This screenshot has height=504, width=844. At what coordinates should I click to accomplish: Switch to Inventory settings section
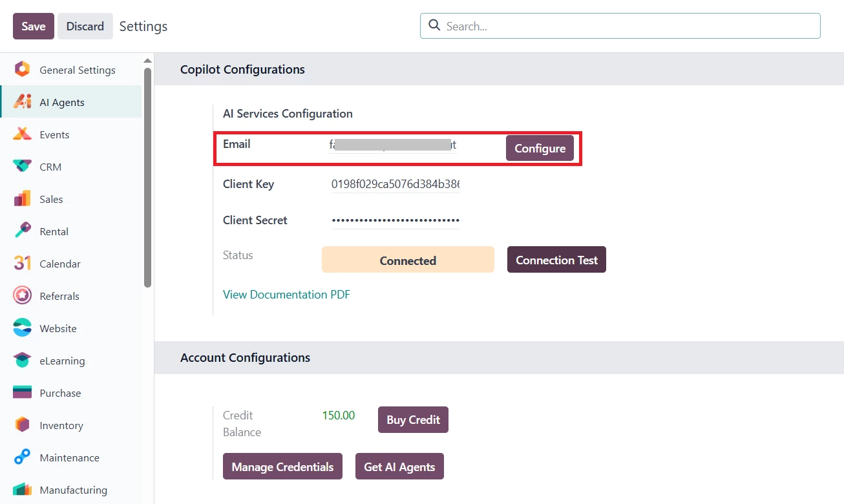(x=61, y=425)
